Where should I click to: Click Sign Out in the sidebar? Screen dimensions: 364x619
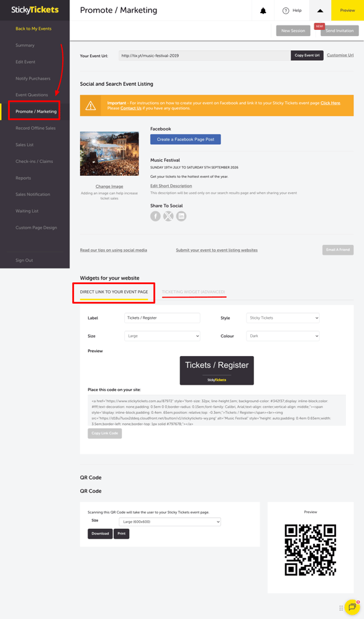pyautogui.click(x=24, y=260)
